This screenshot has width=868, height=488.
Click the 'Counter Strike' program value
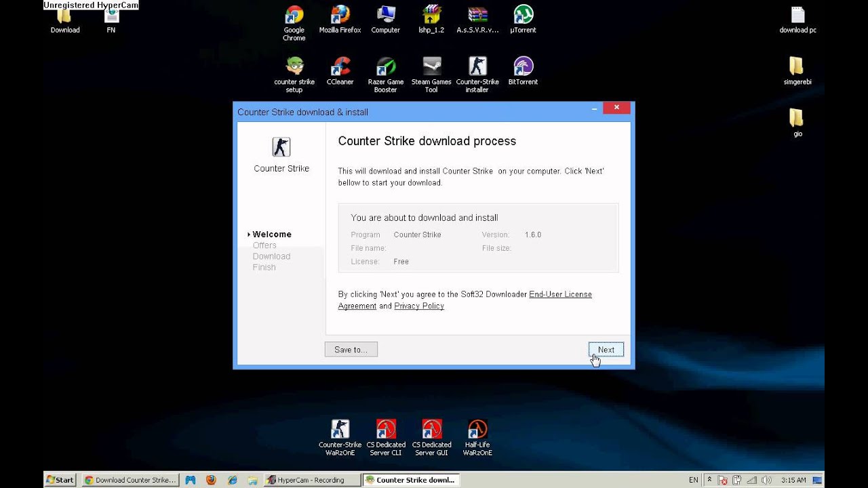point(417,235)
